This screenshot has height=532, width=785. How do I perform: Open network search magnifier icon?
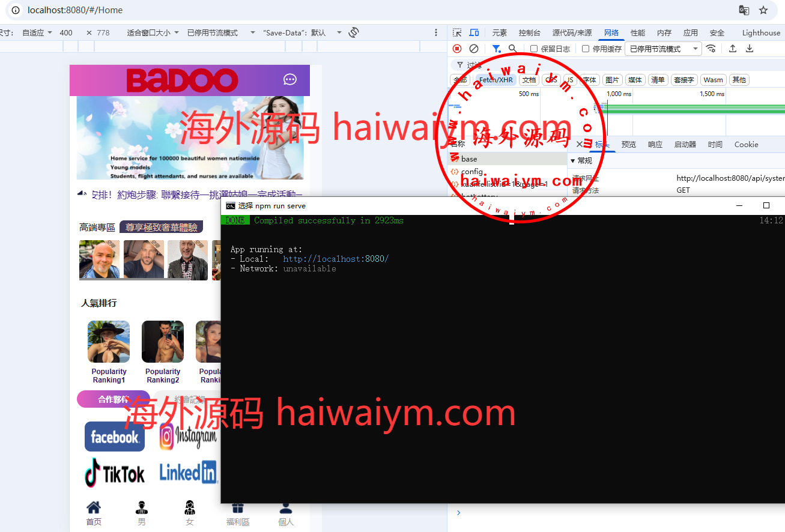512,49
